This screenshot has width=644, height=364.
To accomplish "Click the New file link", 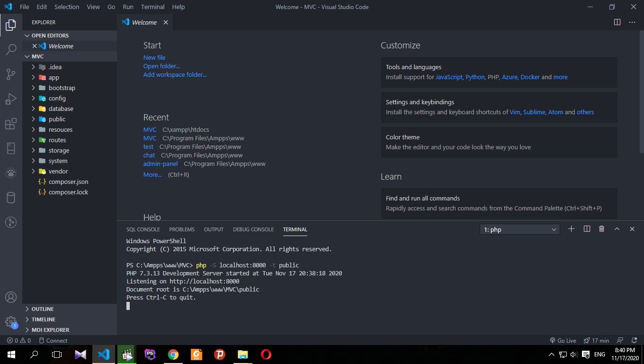I will (154, 57).
